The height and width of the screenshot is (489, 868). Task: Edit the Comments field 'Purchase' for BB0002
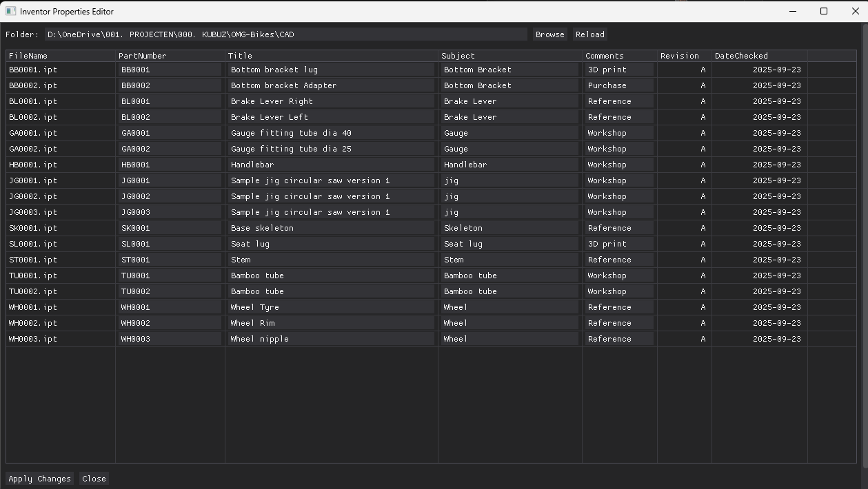click(x=618, y=85)
